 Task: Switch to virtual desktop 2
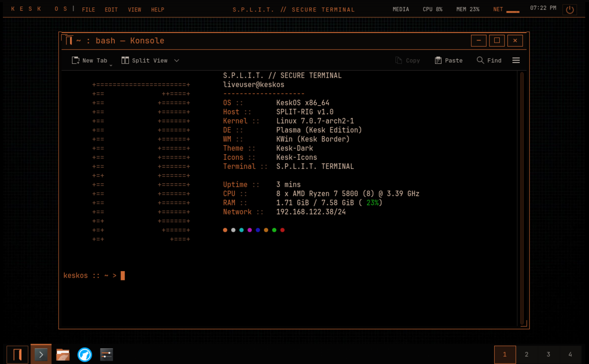click(527, 355)
